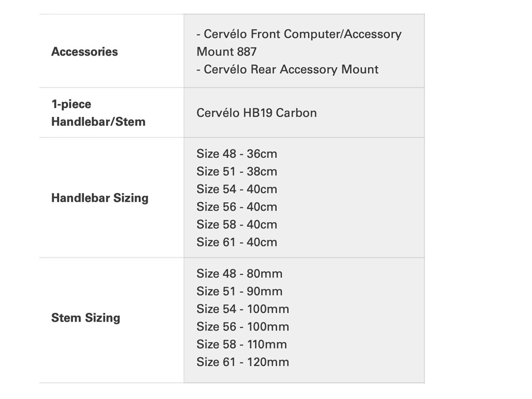This screenshot has height=399, width=532.
Task: Click the Accessories row label
Action: pyautogui.click(x=85, y=52)
